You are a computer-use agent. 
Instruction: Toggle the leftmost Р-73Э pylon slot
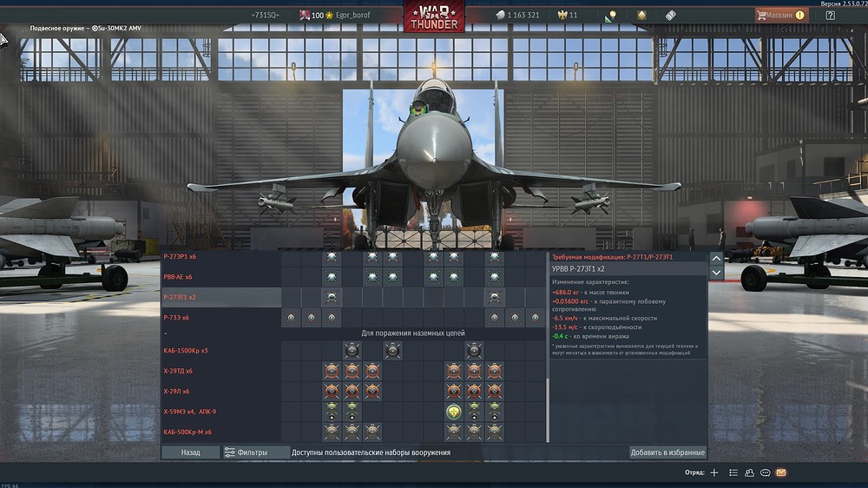291,318
